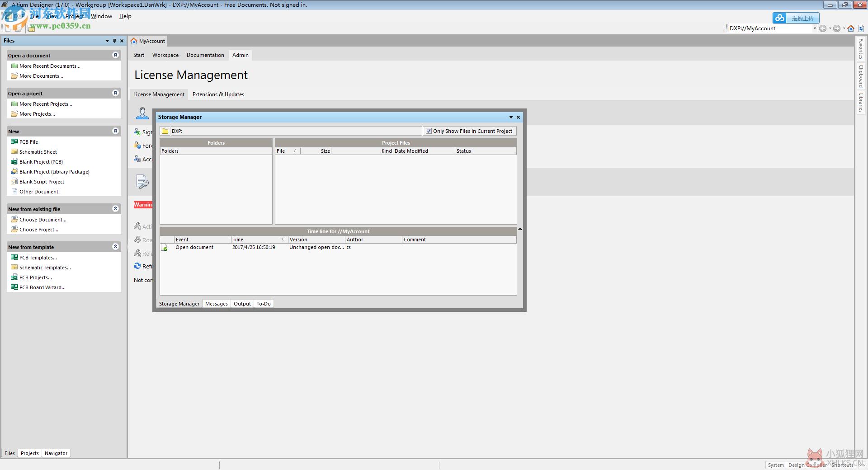The height and width of the screenshot is (470, 868).
Task: Click the forward navigation arrow icon
Action: 837,28
